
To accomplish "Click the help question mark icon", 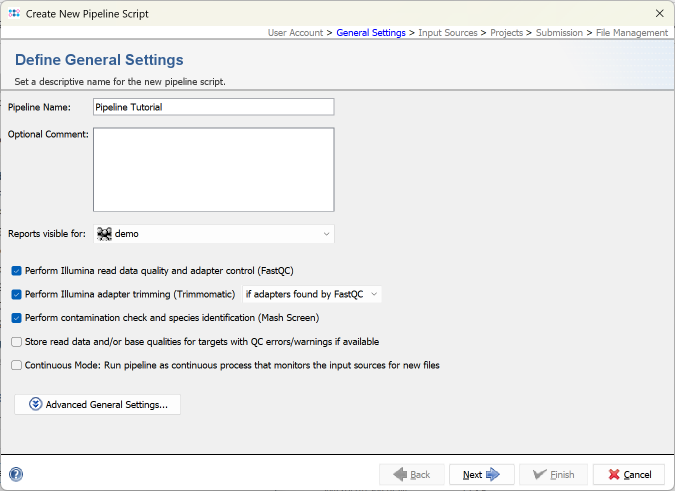I will pyautogui.click(x=16, y=475).
